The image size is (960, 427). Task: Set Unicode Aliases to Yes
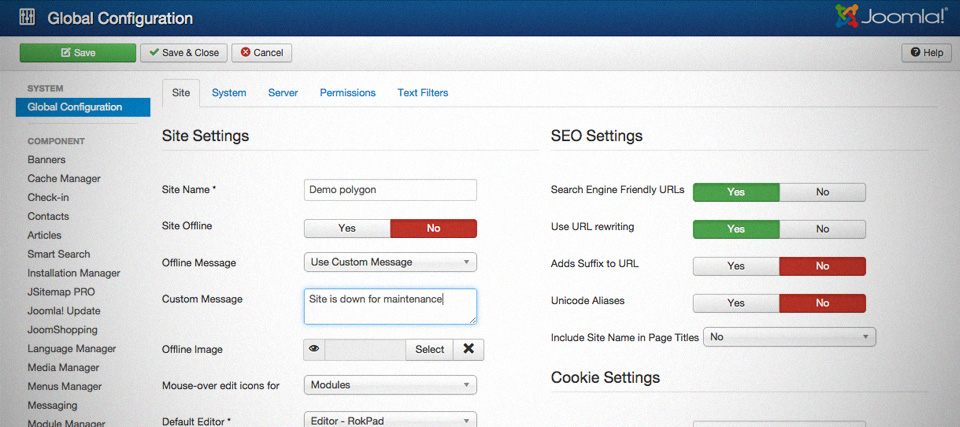click(736, 303)
